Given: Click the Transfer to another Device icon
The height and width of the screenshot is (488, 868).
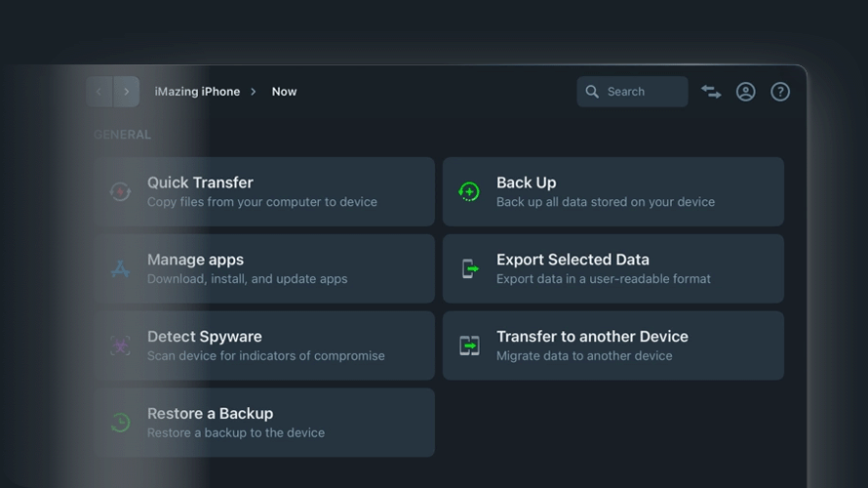Looking at the screenshot, I should pyautogui.click(x=469, y=346).
